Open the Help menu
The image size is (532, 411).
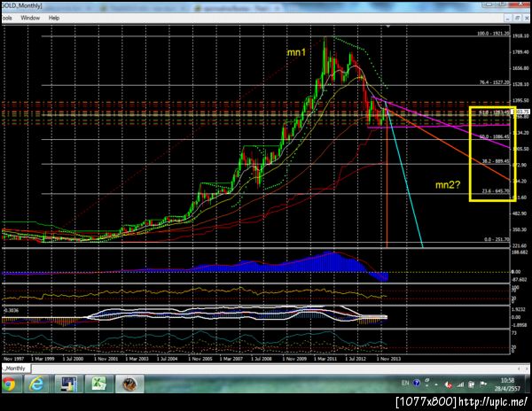(54, 18)
